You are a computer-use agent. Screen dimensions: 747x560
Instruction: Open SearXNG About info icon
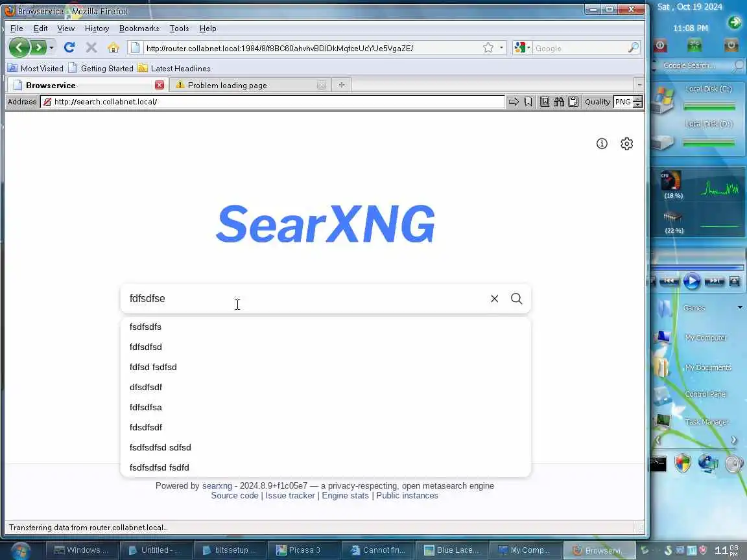(x=602, y=143)
